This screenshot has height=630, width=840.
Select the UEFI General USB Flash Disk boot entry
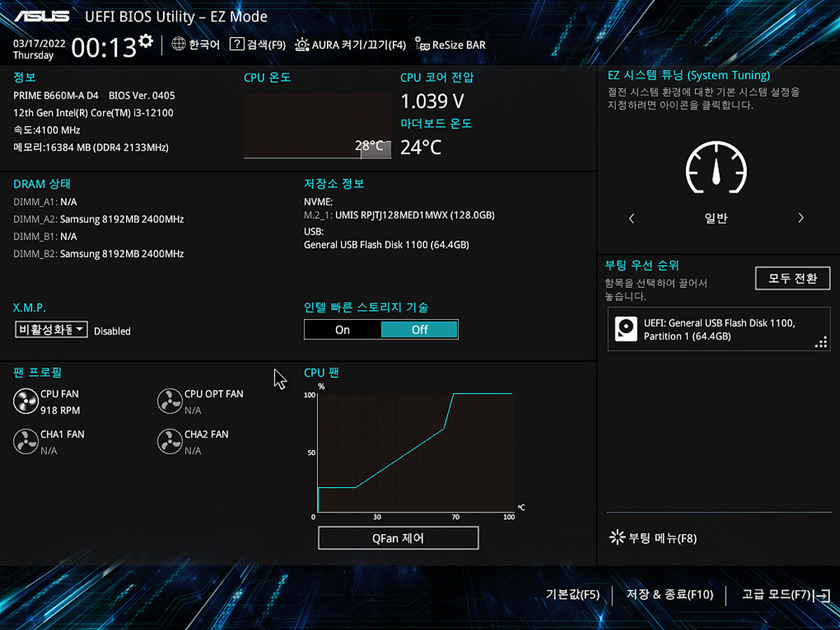(719, 329)
